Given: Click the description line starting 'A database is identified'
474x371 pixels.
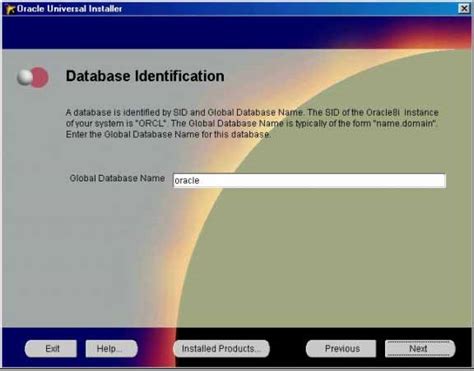Looking at the screenshot, I should click(252, 112).
